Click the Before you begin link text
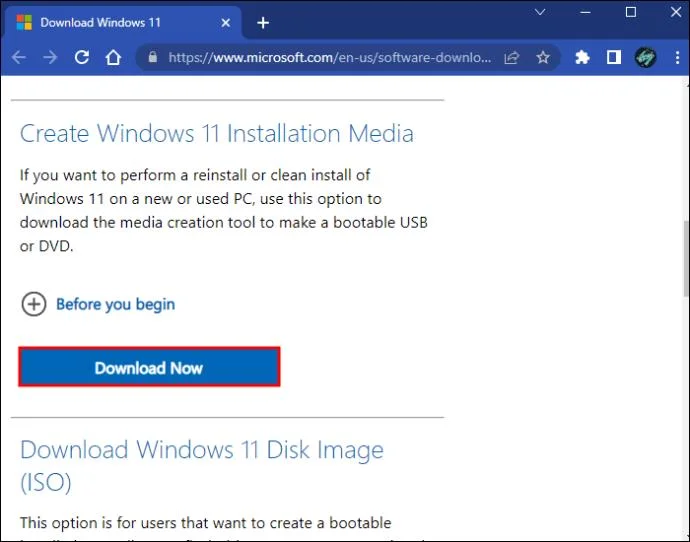690x542 pixels. (x=115, y=304)
